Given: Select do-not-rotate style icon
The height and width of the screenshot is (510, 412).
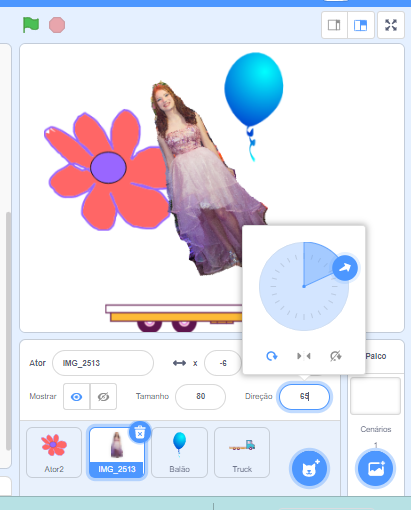Looking at the screenshot, I should coord(336,356).
